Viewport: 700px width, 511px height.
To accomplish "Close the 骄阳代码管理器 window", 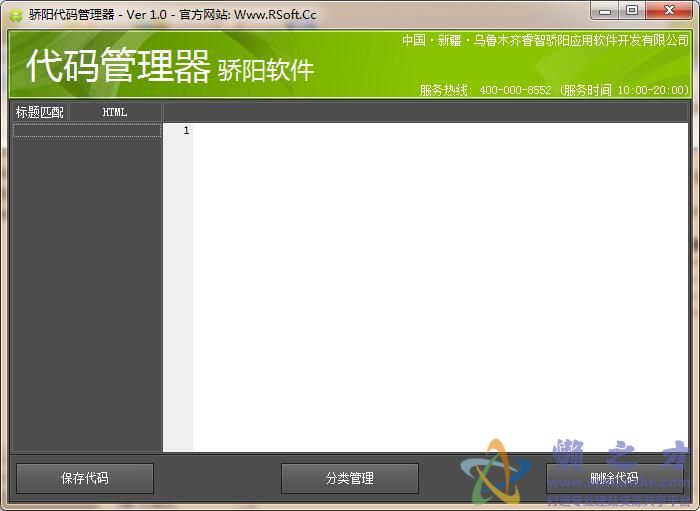I will click(669, 11).
